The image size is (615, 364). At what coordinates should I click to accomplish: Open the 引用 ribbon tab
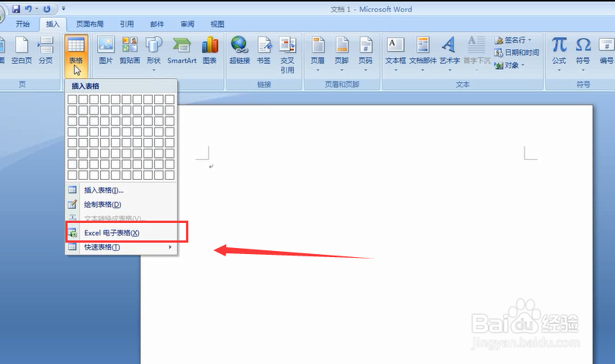[x=127, y=24]
